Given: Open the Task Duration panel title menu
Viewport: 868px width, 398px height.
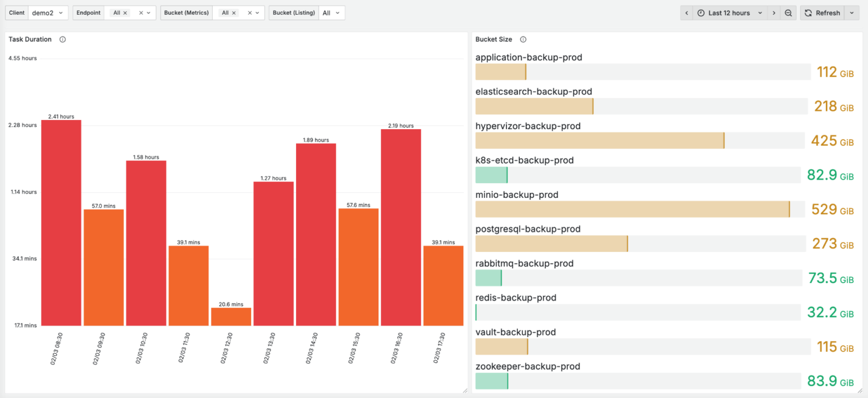Looking at the screenshot, I should (30, 40).
